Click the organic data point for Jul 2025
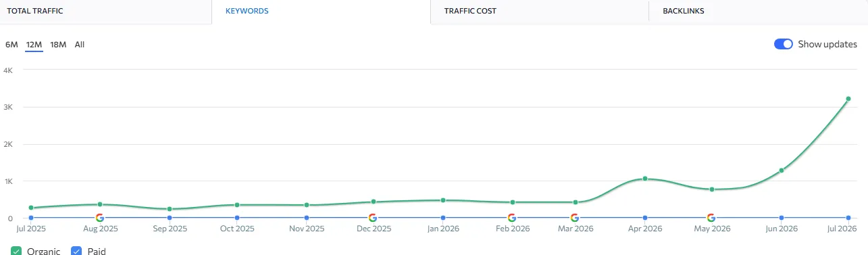Image resolution: width=868 pixels, height=255 pixels. point(31,208)
